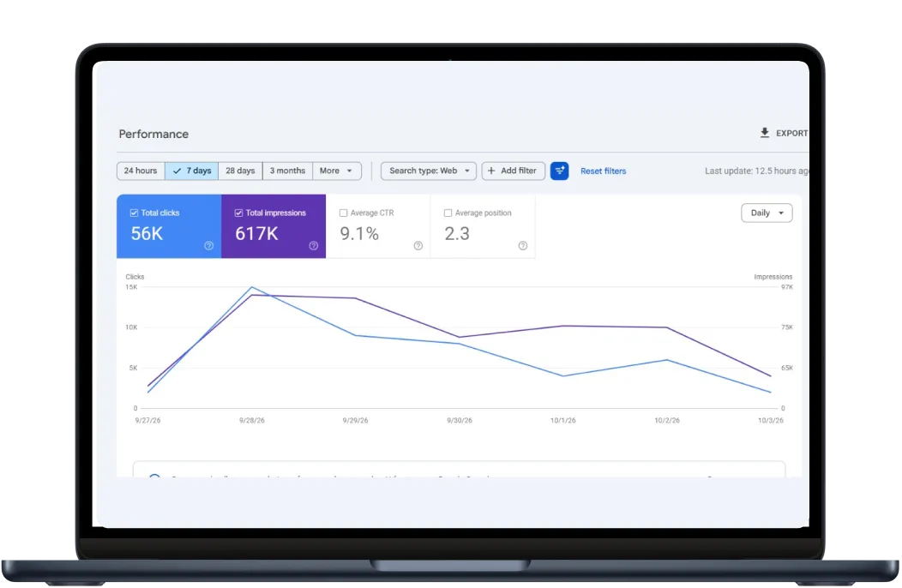Click help icon in Total clicks card
This screenshot has width=902, height=588.
[x=209, y=246]
